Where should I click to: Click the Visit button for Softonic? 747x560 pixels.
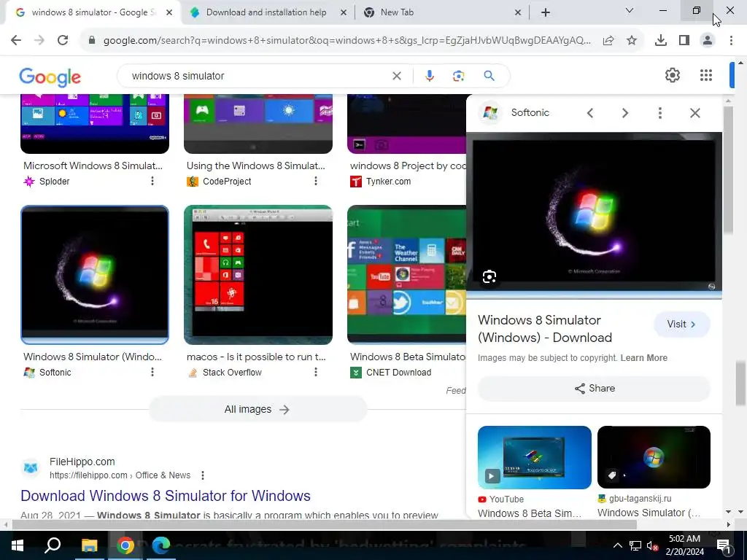[x=682, y=324]
